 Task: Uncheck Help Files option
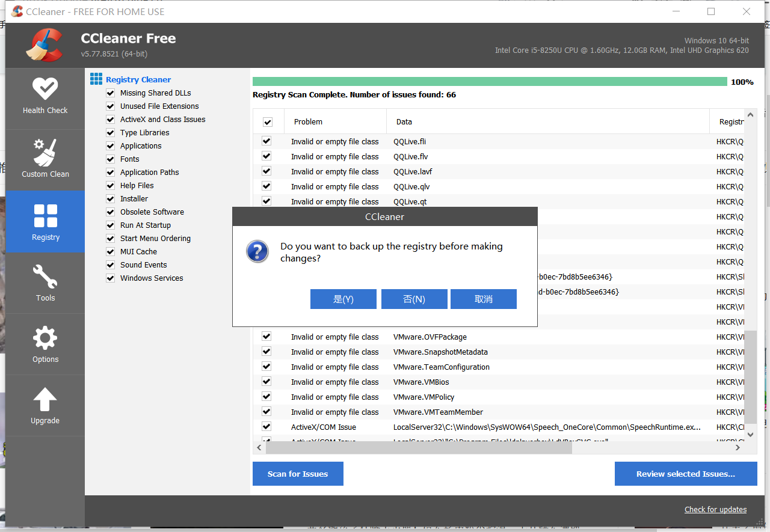(x=110, y=186)
